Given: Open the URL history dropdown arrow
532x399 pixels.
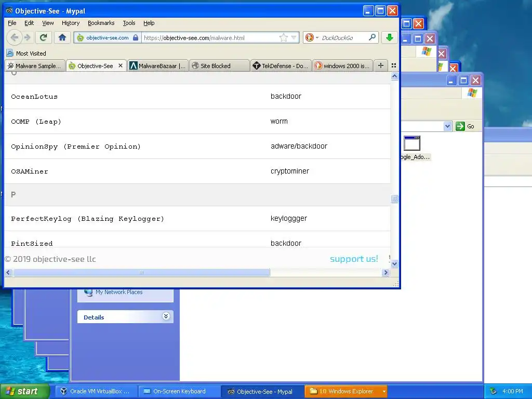Looking at the screenshot, I should (x=294, y=37).
